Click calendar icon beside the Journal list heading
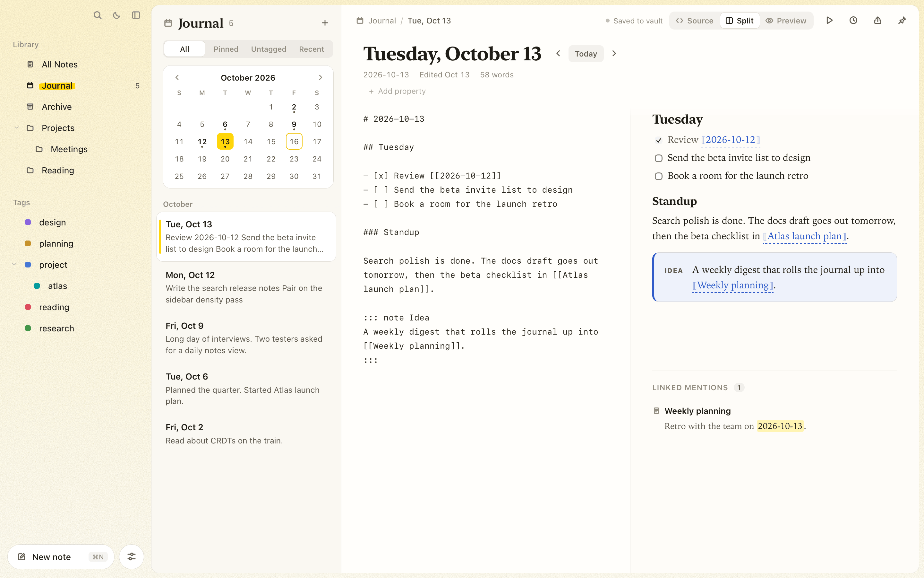924x578 pixels. click(x=168, y=23)
